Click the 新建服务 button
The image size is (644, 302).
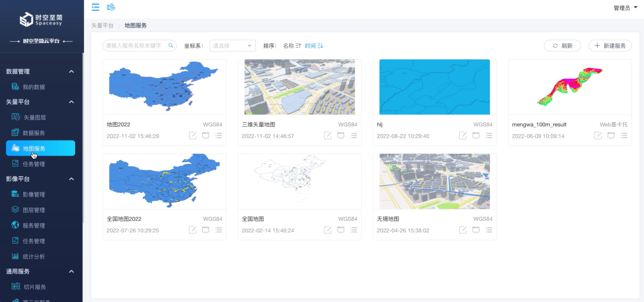pyautogui.click(x=610, y=45)
